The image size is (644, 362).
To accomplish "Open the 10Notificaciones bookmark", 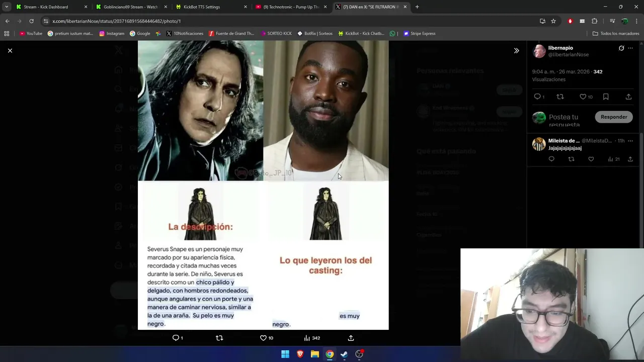I will pyautogui.click(x=185, y=34).
